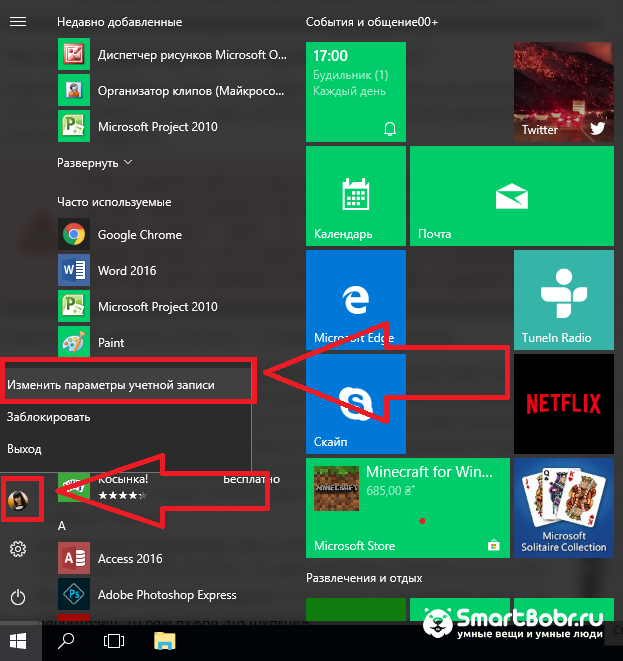
Task: Open the Settings gear icon
Action: click(18, 549)
